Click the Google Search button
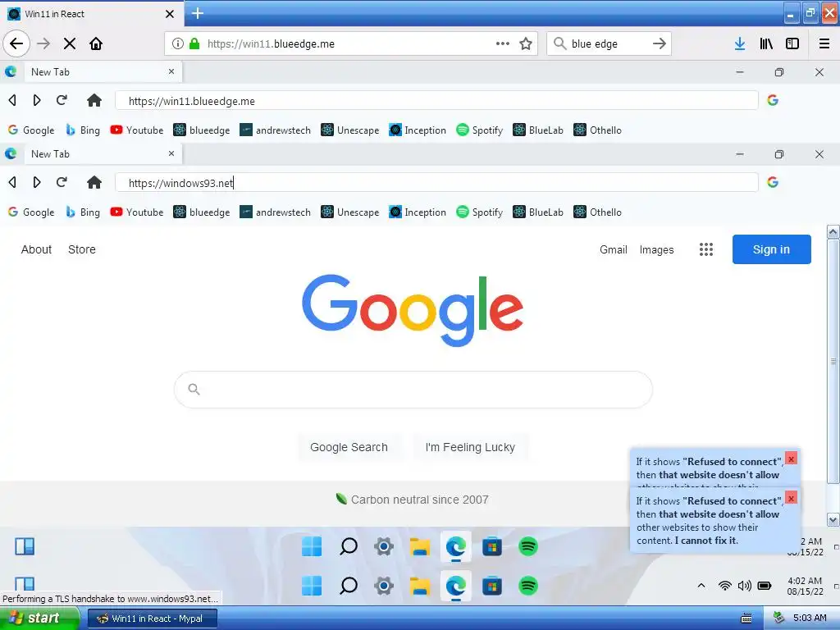 (x=349, y=447)
